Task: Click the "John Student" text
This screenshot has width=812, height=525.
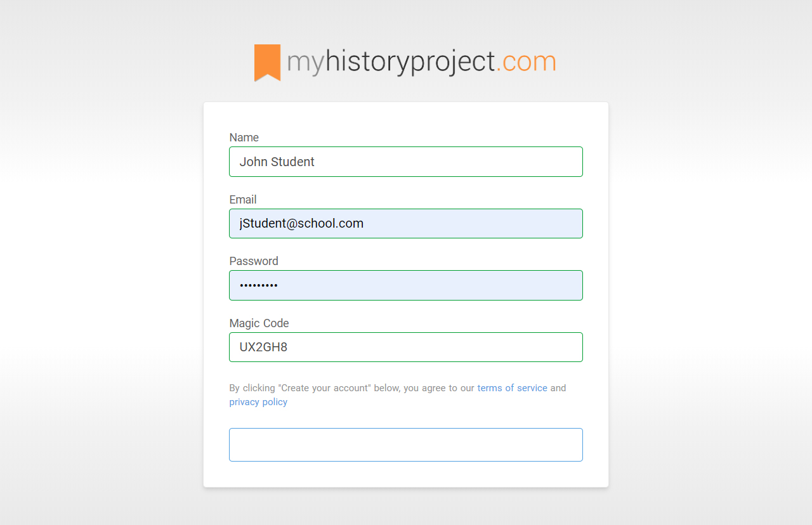Action: tap(277, 162)
